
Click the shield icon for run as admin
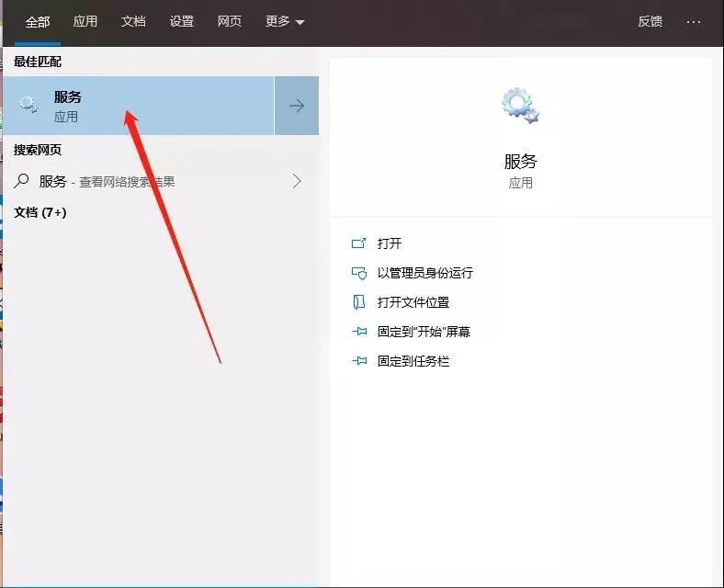[358, 273]
